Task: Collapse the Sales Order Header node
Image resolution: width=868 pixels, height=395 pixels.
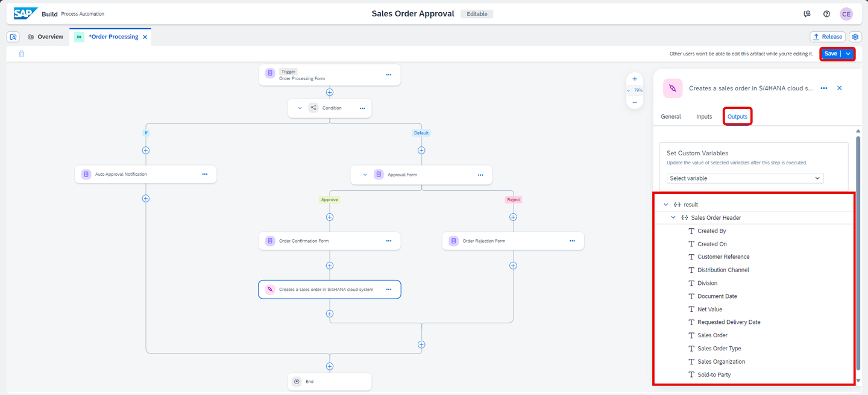Action: [x=673, y=217]
